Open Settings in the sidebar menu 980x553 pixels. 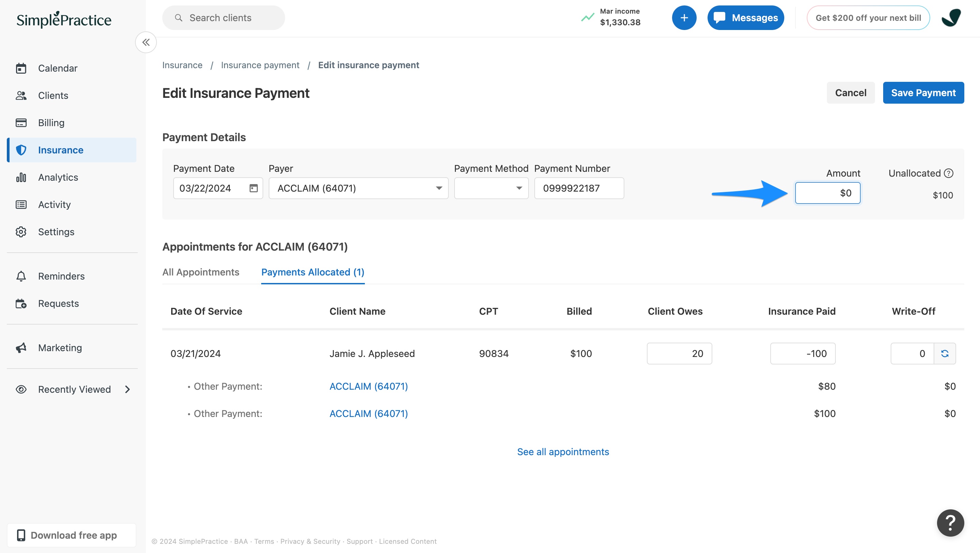(x=72, y=231)
